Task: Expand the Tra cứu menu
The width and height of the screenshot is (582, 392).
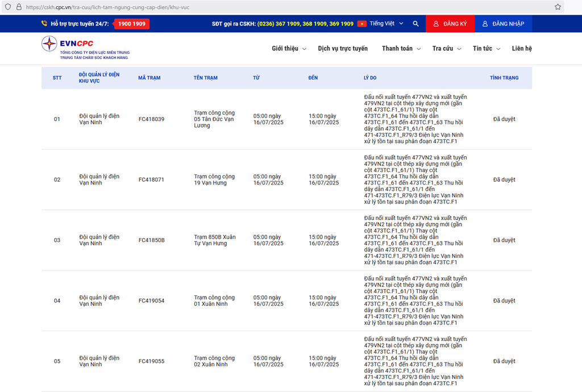Action: coord(446,49)
